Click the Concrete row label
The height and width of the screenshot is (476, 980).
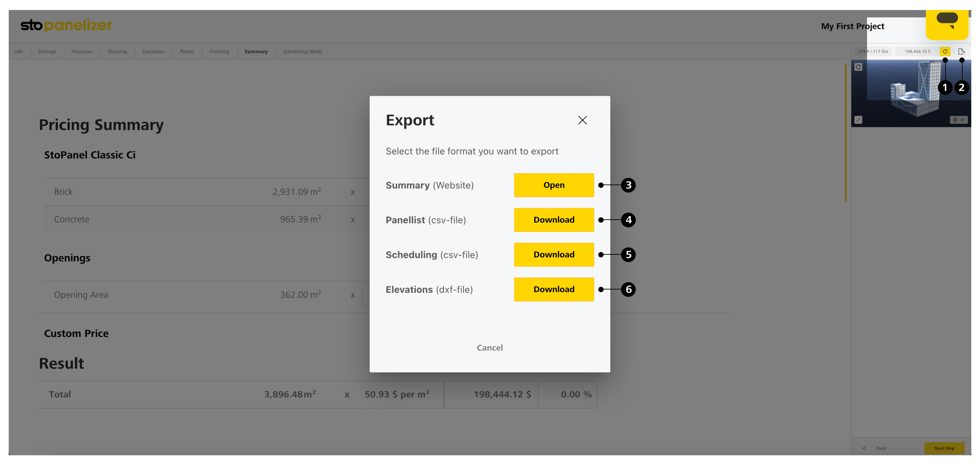72,219
